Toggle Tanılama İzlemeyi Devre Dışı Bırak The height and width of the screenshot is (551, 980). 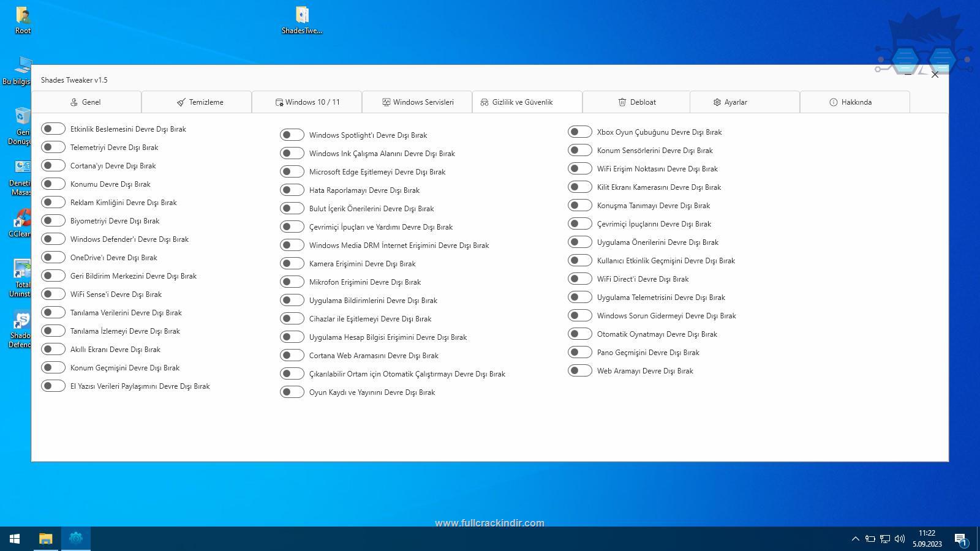53,331
